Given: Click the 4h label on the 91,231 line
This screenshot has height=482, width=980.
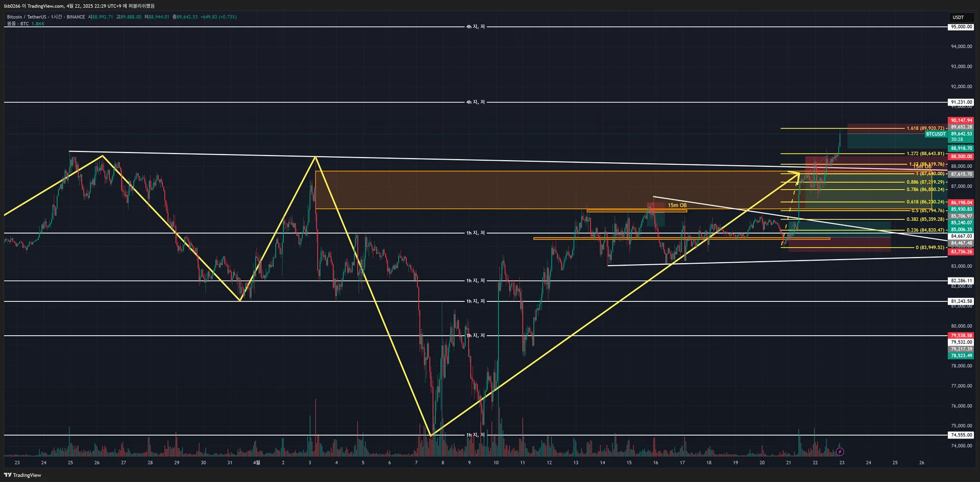Looking at the screenshot, I should tap(475, 103).
